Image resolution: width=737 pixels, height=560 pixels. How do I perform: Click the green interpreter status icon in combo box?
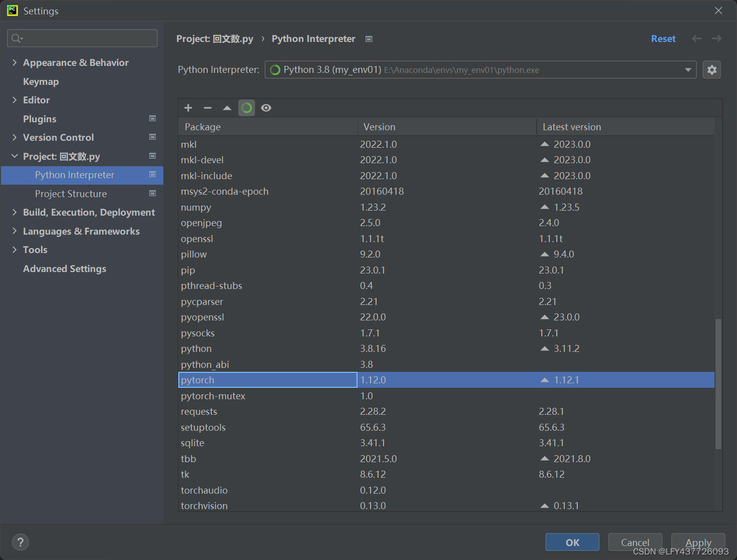pos(275,70)
